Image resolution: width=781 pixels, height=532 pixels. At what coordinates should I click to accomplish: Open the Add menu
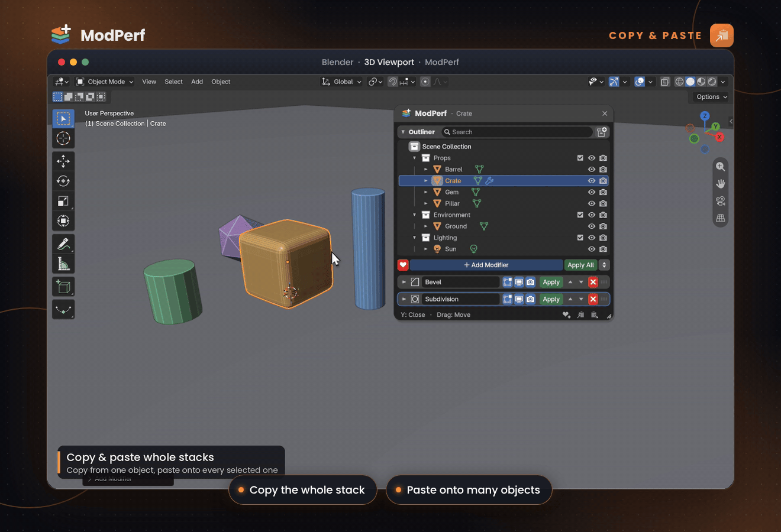point(197,82)
